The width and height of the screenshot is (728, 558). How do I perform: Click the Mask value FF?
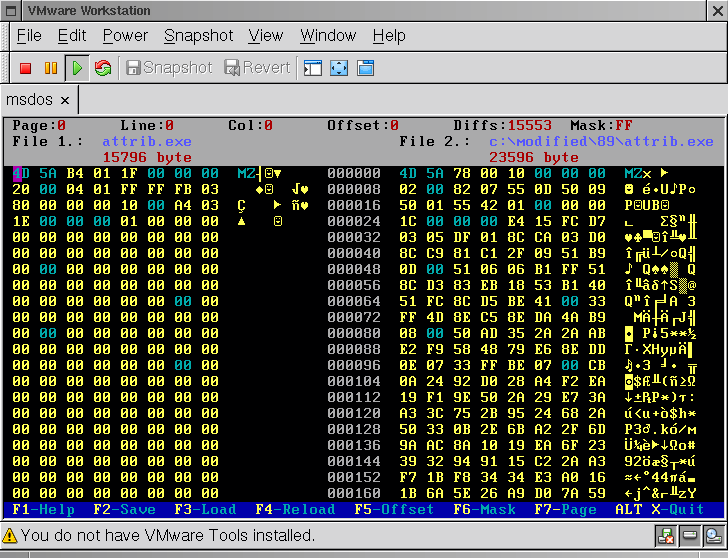pyautogui.click(x=624, y=125)
